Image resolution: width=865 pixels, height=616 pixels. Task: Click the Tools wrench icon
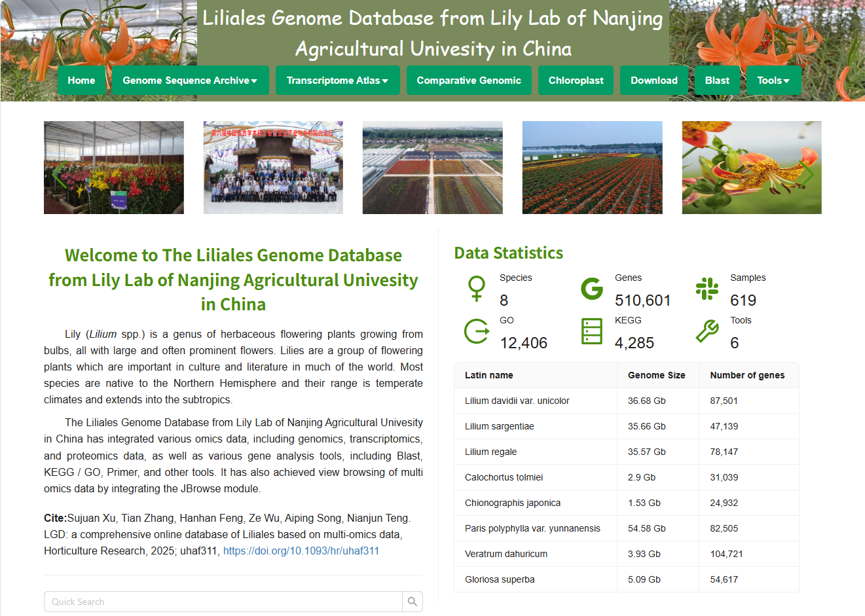coord(707,331)
